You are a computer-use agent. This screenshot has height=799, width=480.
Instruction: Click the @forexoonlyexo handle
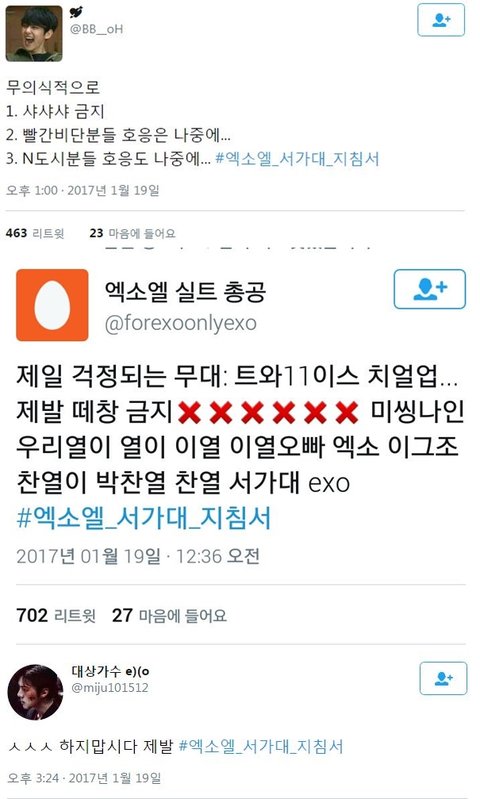[180, 323]
